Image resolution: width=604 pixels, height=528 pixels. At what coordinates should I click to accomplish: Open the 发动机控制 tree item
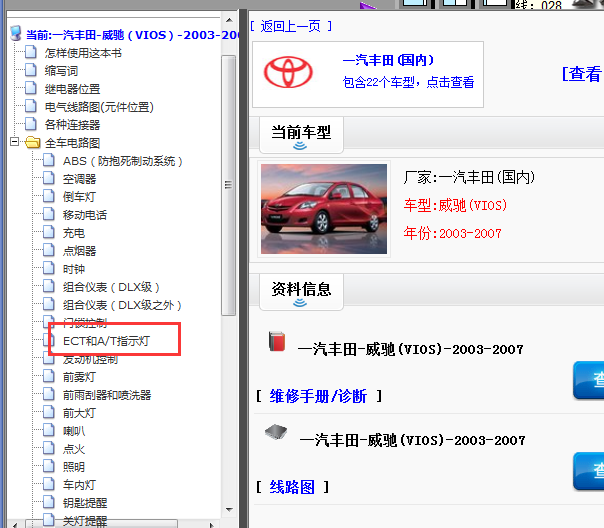(90, 359)
